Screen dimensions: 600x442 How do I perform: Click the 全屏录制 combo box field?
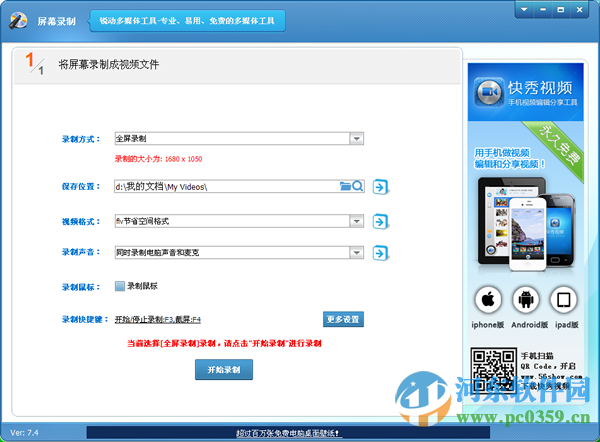tap(239, 139)
